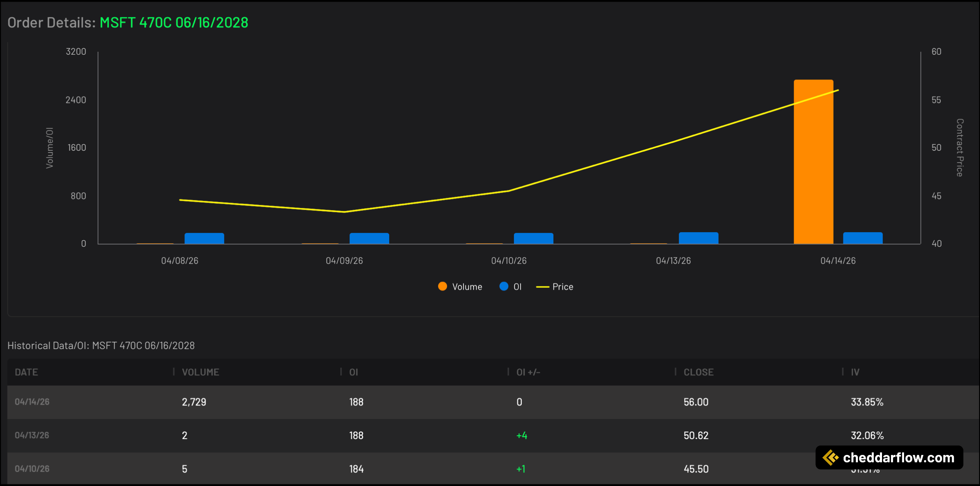Sort table by VOLUME column header
The image size is (980, 486).
point(200,372)
